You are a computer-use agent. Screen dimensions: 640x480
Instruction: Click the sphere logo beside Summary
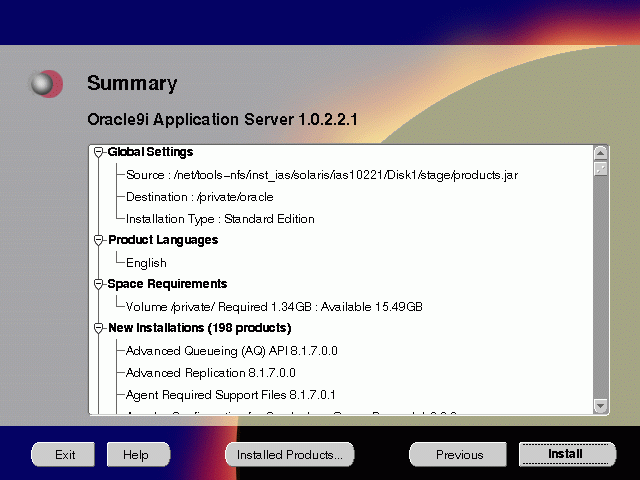click(x=47, y=84)
